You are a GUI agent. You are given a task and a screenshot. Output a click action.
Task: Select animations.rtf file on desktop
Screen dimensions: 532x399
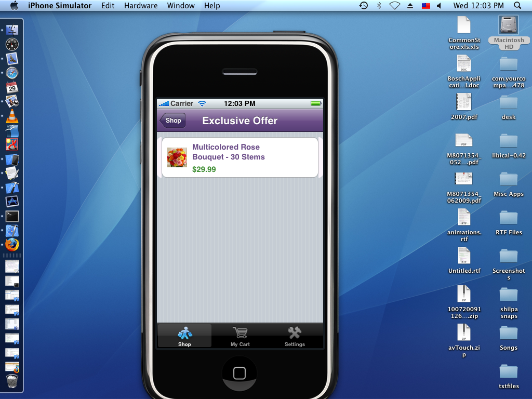(464, 225)
